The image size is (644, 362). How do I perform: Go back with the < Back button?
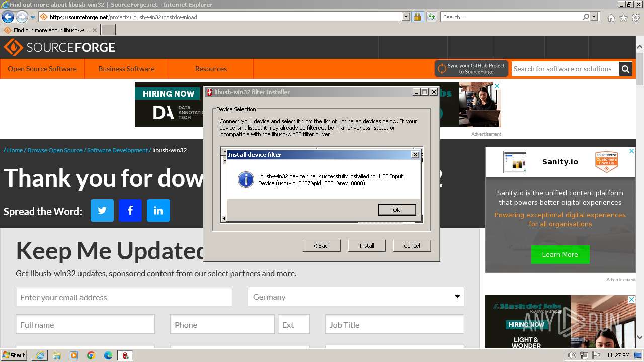click(321, 246)
